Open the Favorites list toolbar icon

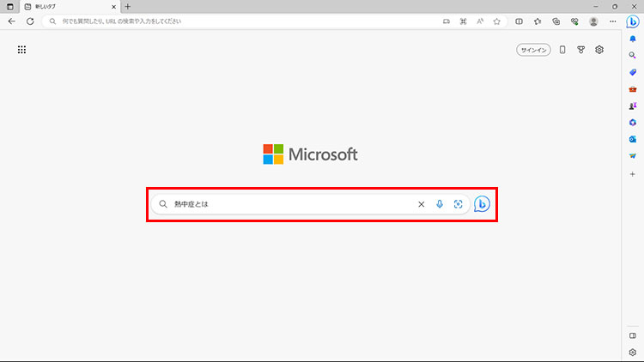coord(538,21)
